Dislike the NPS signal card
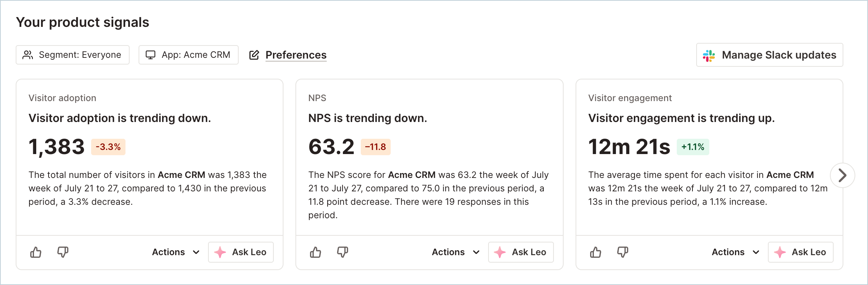This screenshot has height=285, width=868. [342, 253]
